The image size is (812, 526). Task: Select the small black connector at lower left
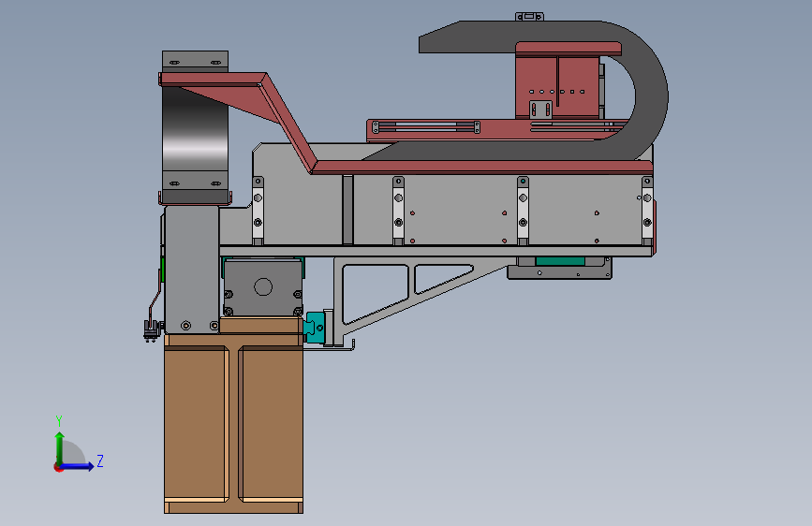tap(151, 330)
